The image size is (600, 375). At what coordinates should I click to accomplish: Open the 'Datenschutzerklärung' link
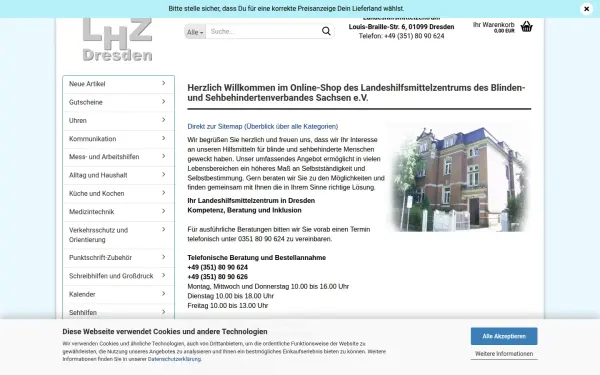(x=174, y=359)
